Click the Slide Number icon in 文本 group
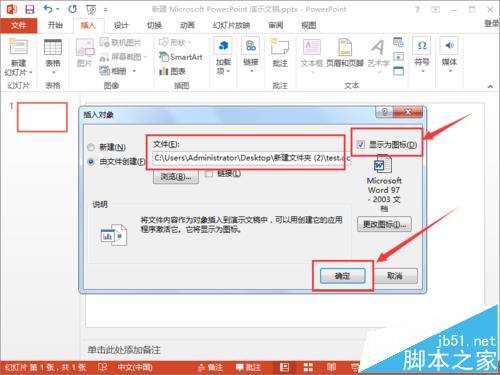The image size is (500, 375). click(x=398, y=57)
